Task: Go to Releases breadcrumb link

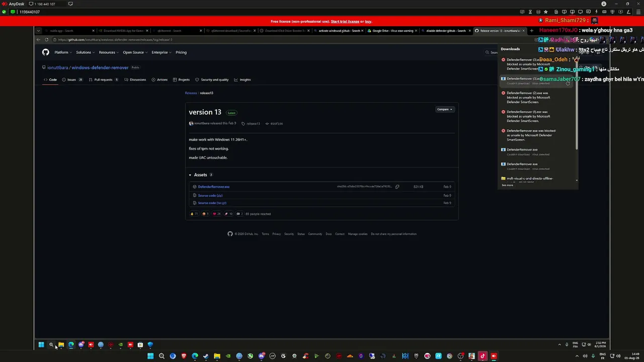Action: click(191, 93)
